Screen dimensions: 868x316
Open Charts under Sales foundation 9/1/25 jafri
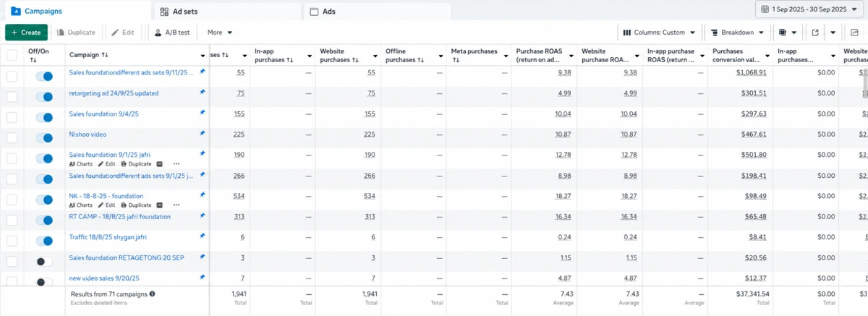[x=81, y=164]
